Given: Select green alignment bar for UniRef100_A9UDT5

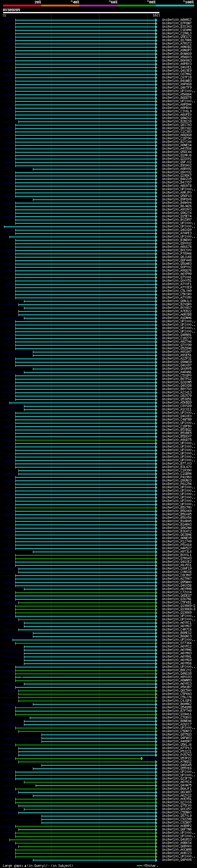Looking at the screenshot, I should pos(86,440).
